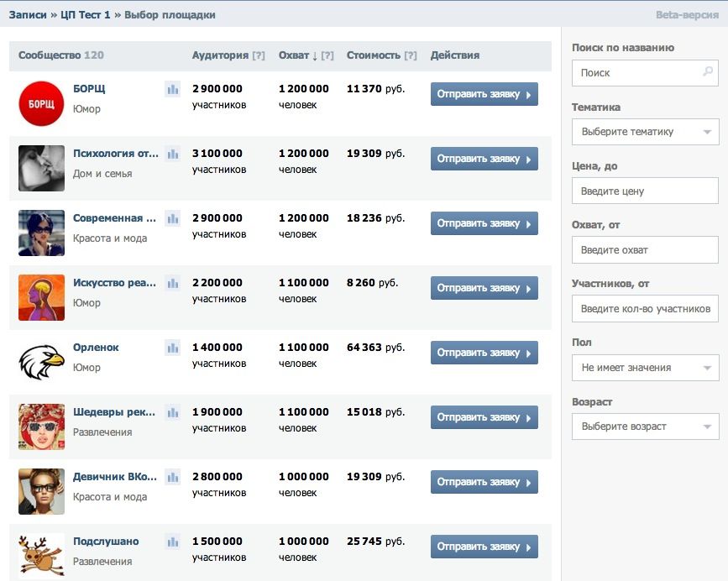Open Девичник ВКо… community avatar
Screen dimensions: 728x581
point(41,491)
